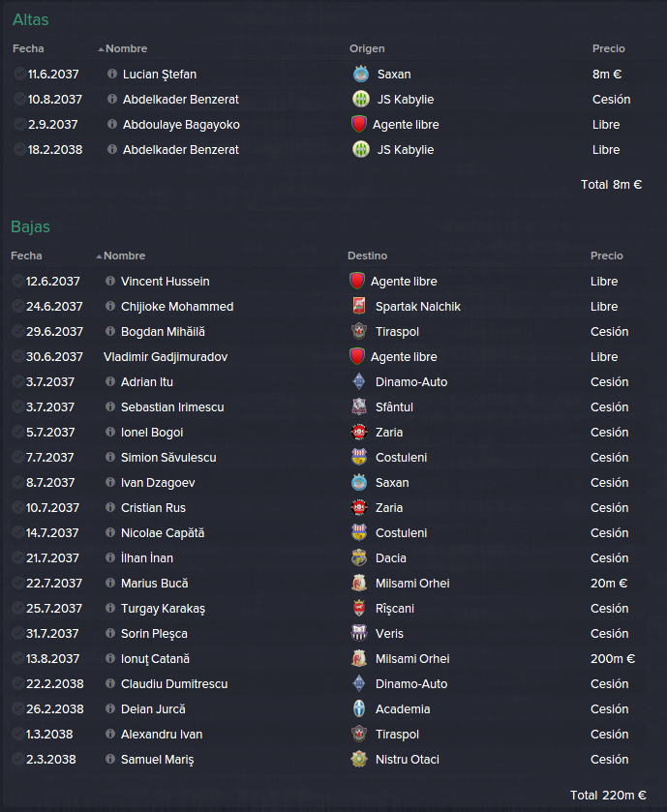Image resolution: width=667 pixels, height=812 pixels.
Task: Click the Nistru Otaci club badge
Action: [x=359, y=759]
